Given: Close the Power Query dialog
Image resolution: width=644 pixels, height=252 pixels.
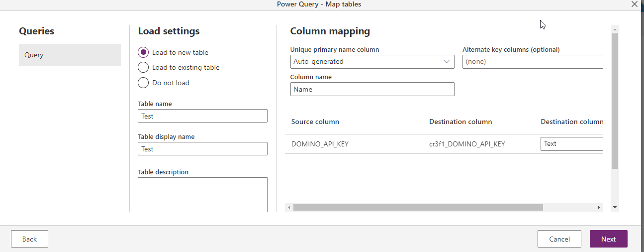Looking at the screenshot, I should click(635, 4).
